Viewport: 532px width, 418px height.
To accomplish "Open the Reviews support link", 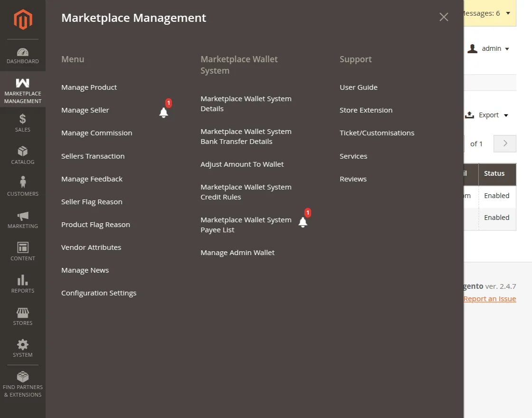I will 353,179.
